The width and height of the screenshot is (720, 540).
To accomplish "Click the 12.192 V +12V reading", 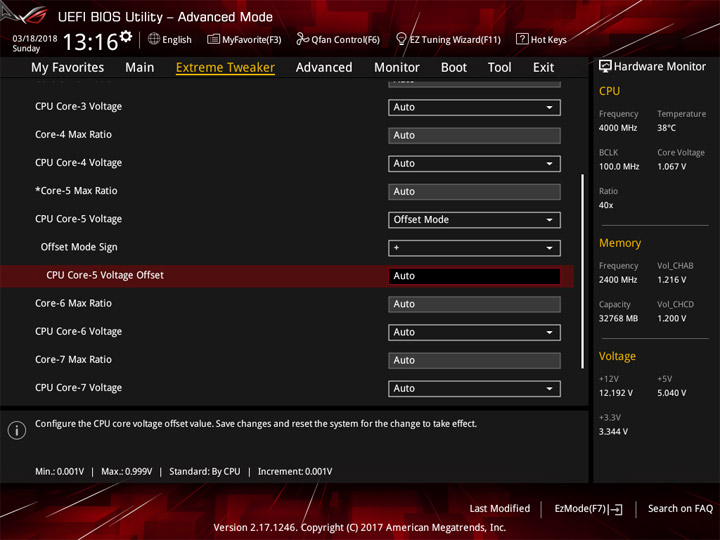I will (x=616, y=394).
